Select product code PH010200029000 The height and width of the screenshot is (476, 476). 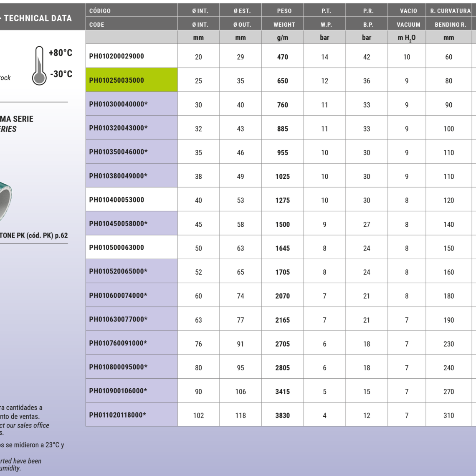pyautogui.click(x=116, y=56)
